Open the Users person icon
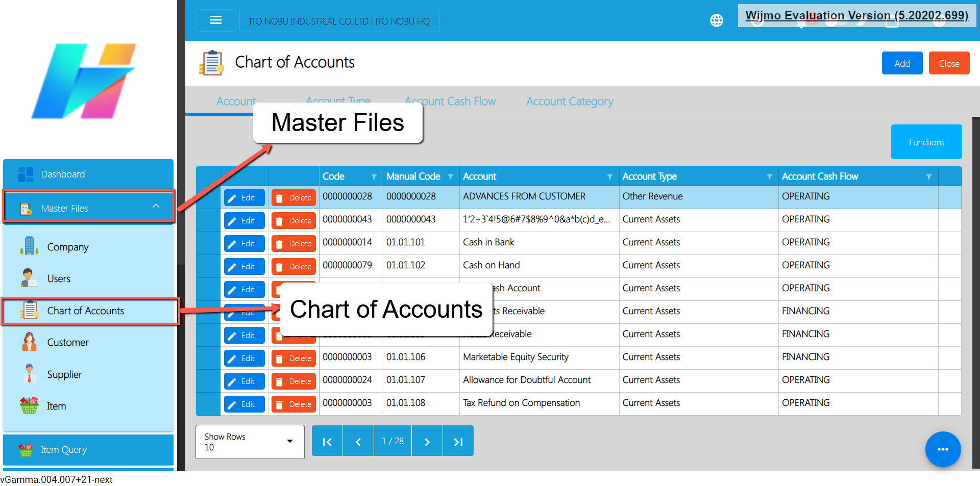This screenshot has width=980, height=486. tap(29, 278)
